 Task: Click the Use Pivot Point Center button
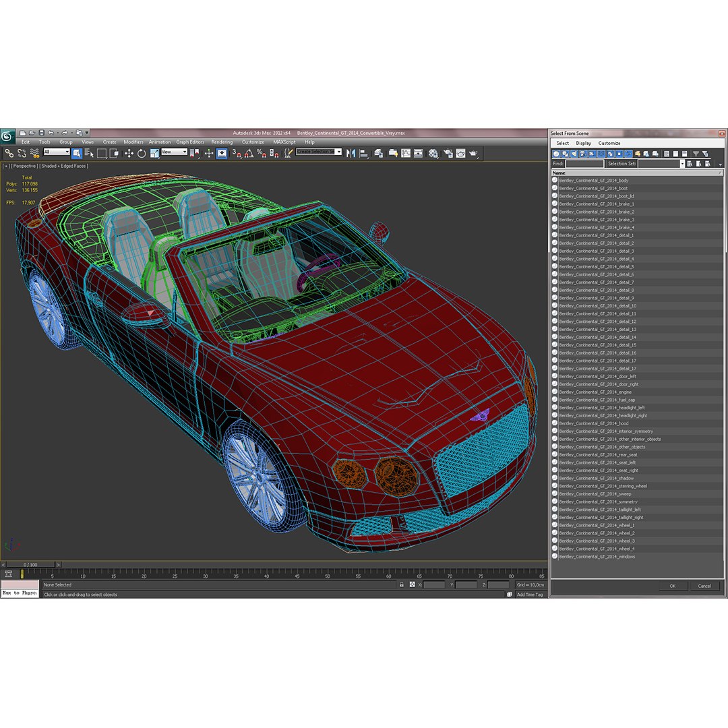click(195, 153)
